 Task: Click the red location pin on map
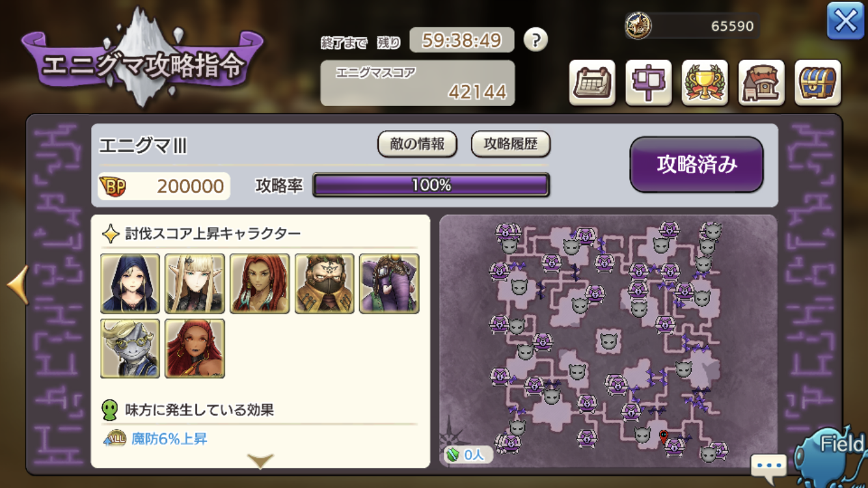point(664,437)
